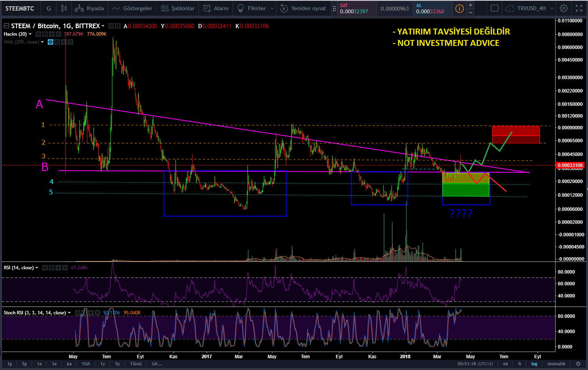The image size is (588, 370).
Task: Remove the Hacim indicator
Action: 58,34
